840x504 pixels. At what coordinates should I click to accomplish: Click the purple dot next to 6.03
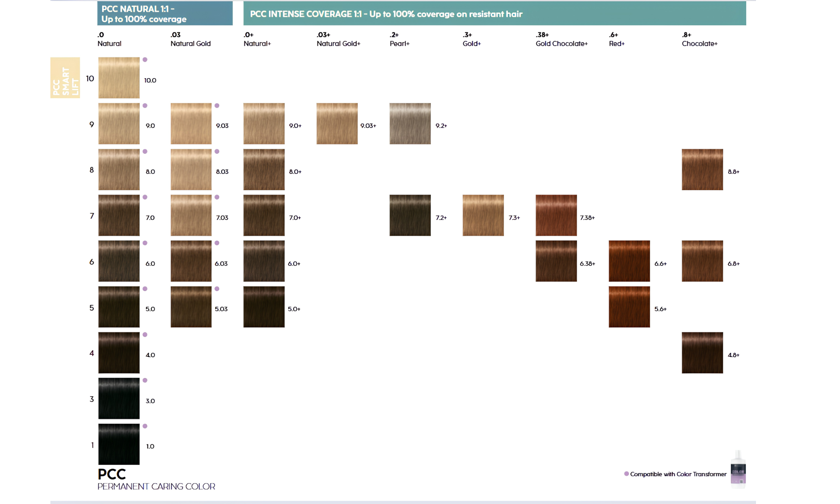coord(217,243)
